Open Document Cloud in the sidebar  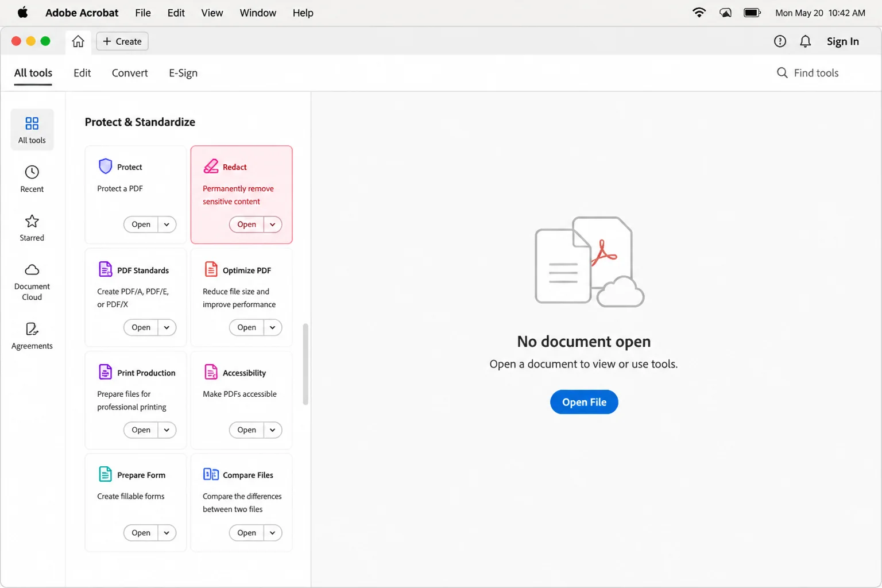pyautogui.click(x=32, y=282)
